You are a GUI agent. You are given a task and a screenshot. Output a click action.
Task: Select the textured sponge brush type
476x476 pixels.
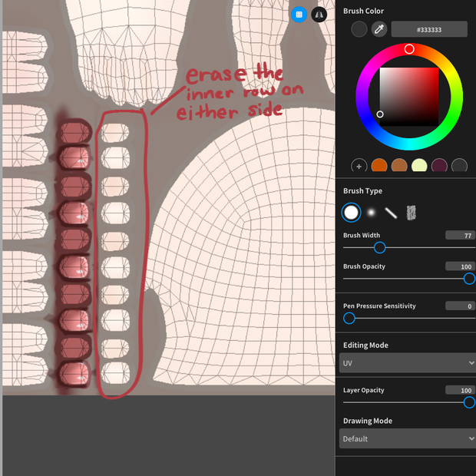pyautogui.click(x=411, y=213)
